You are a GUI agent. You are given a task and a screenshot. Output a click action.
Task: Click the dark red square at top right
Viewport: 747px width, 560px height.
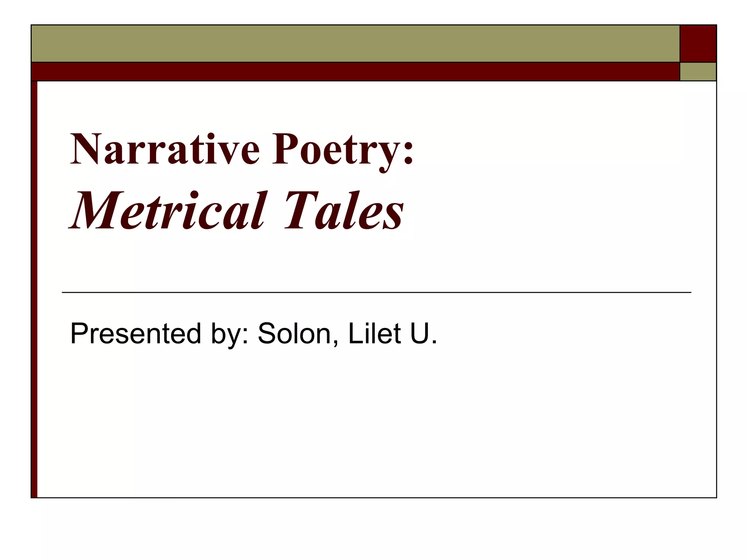pyautogui.click(x=698, y=43)
